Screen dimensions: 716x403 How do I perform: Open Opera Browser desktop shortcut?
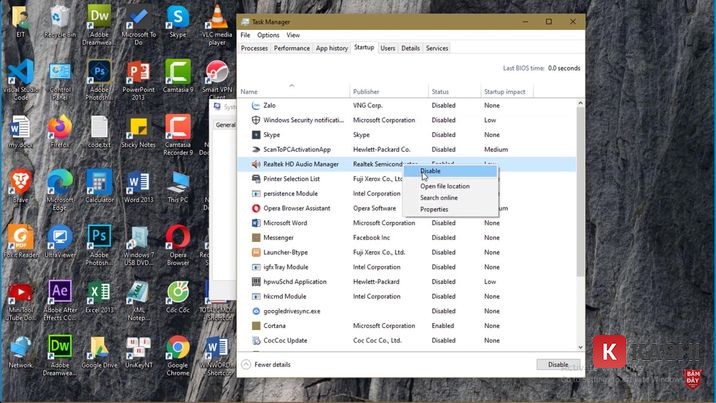[178, 246]
